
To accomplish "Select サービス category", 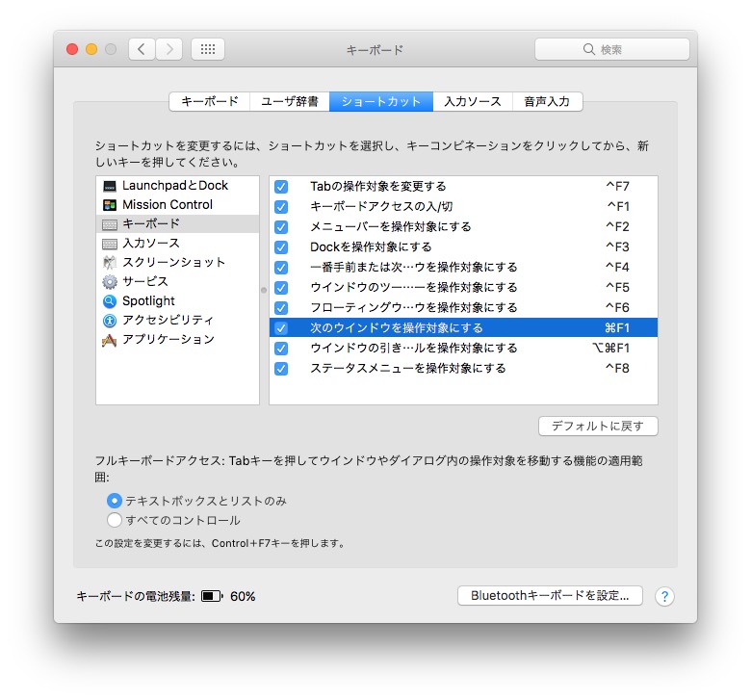I will (x=178, y=282).
